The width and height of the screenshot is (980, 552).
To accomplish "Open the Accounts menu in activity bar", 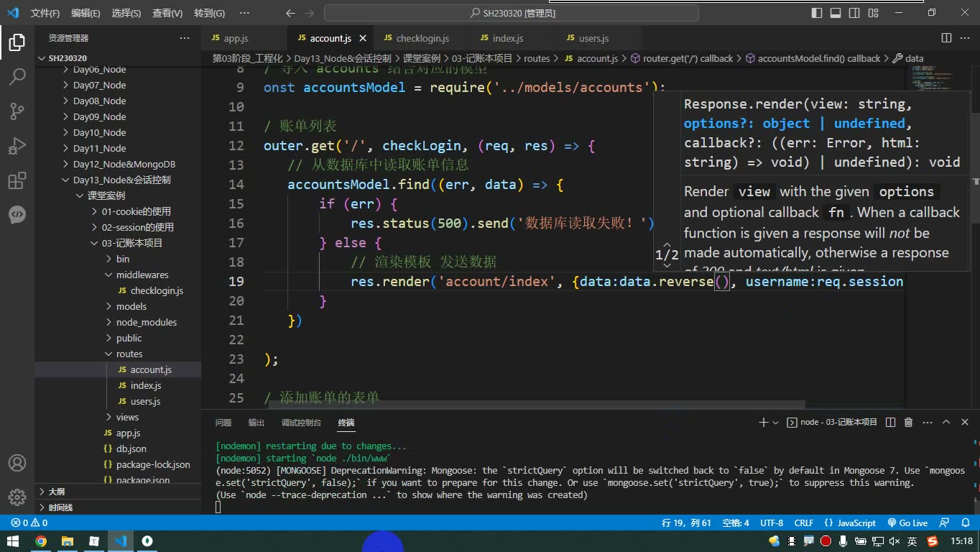I will (17, 463).
